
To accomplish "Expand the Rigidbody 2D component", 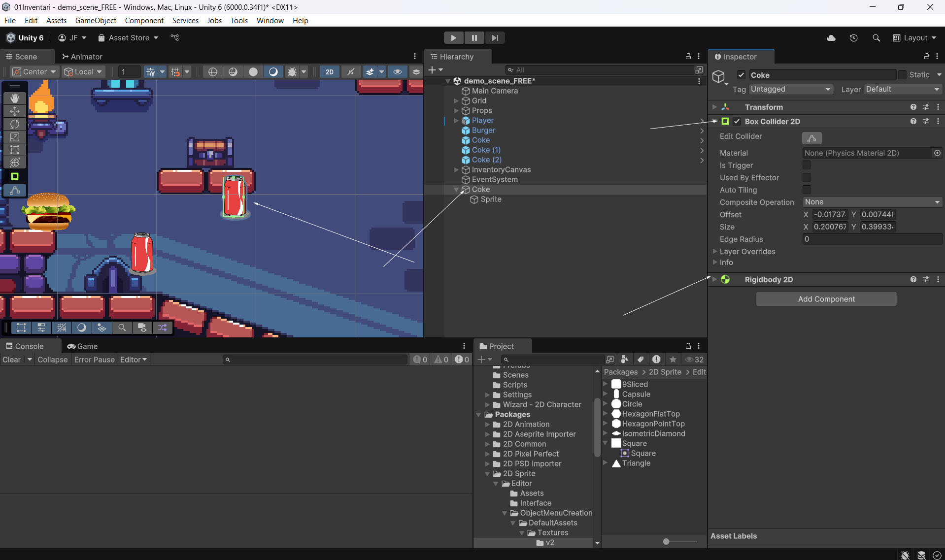I will click(x=714, y=279).
